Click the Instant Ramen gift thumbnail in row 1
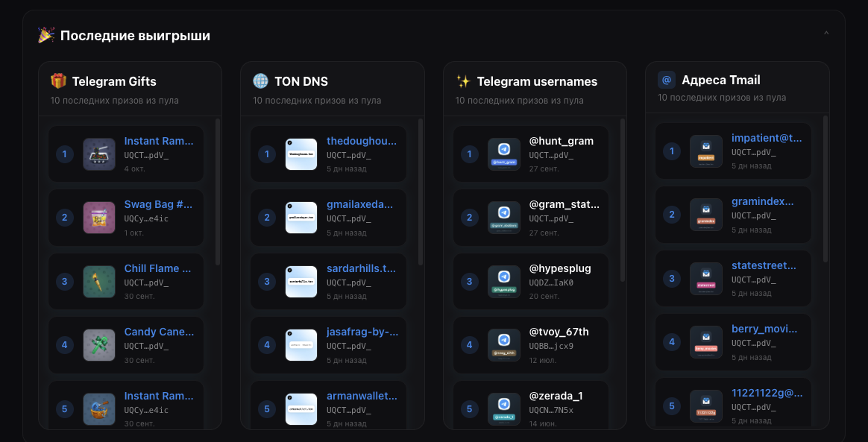The width and height of the screenshot is (868, 442). (x=99, y=154)
